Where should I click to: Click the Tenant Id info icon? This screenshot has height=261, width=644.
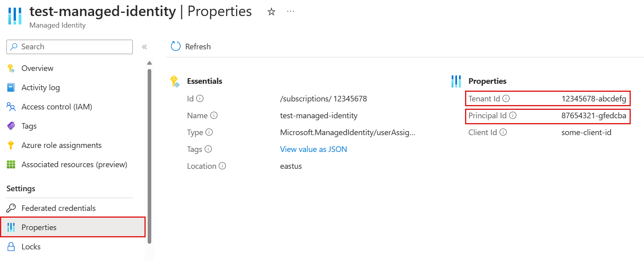pos(506,99)
